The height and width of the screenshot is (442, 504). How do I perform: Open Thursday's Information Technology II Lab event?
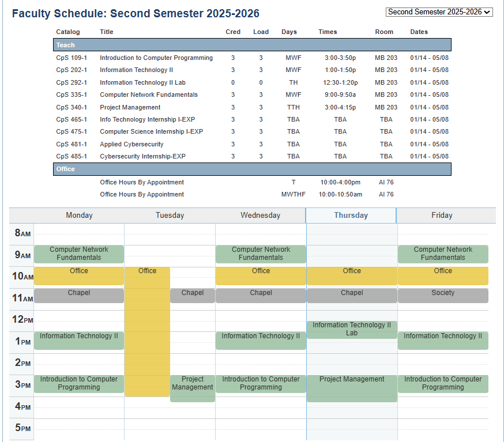tap(352, 329)
